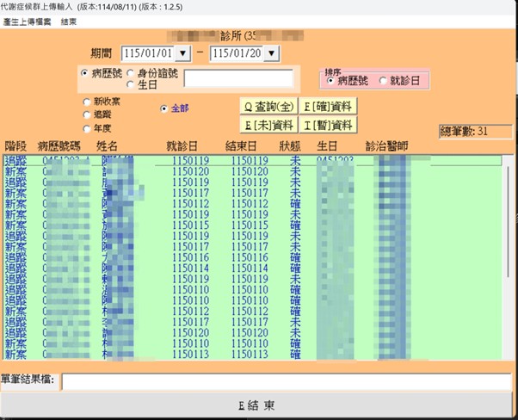Click the F[確]資料 button

(x=328, y=107)
